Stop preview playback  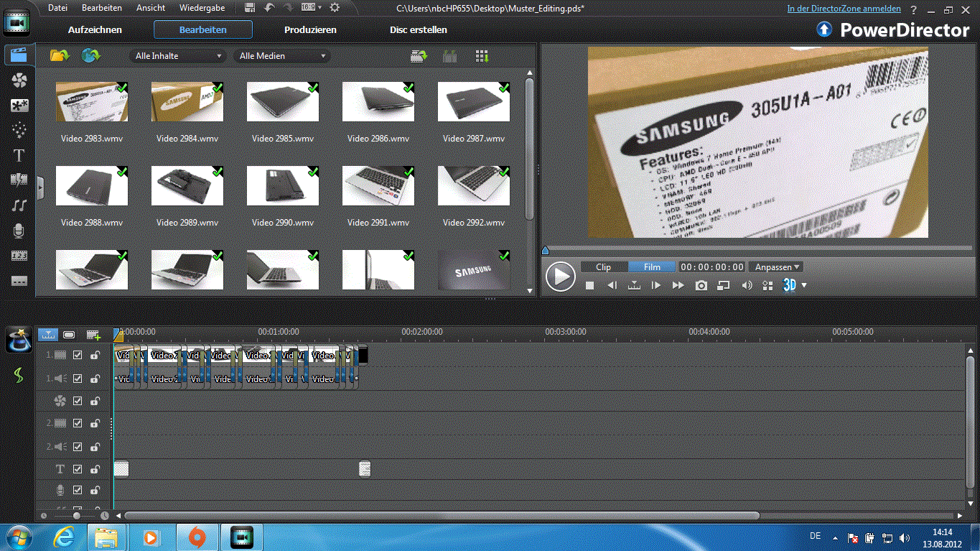(589, 285)
